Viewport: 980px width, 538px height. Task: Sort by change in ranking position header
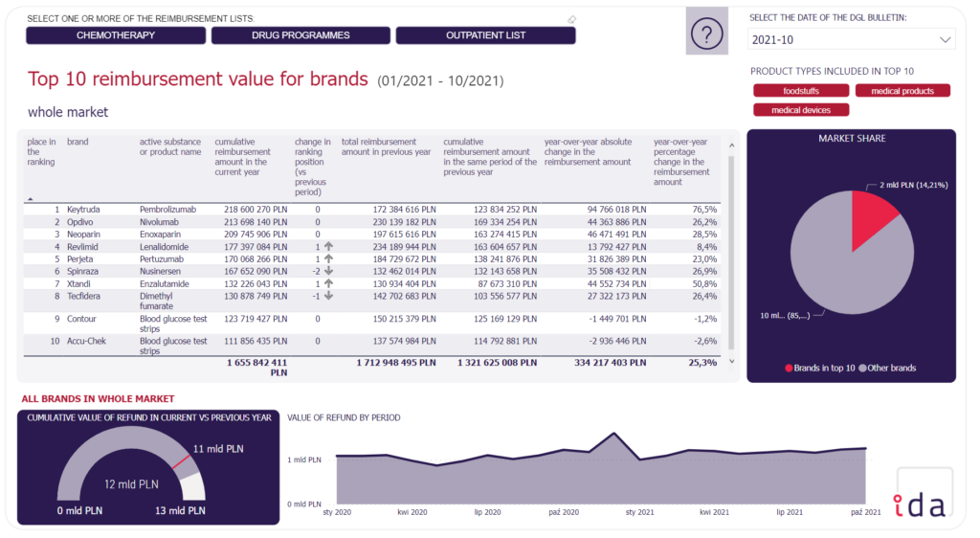point(313,167)
